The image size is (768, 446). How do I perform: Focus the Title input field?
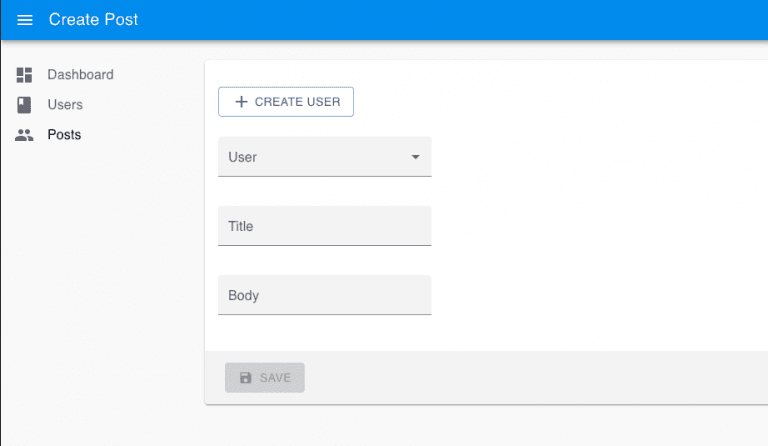pyautogui.click(x=324, y=226)
